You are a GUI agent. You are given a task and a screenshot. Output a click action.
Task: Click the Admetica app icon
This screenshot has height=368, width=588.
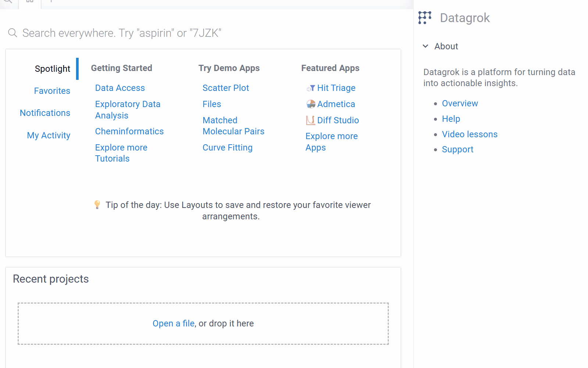(x=311, y=104)
